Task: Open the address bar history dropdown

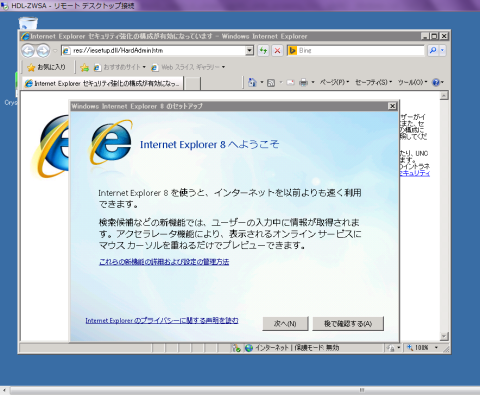Action: click(250, 51)
